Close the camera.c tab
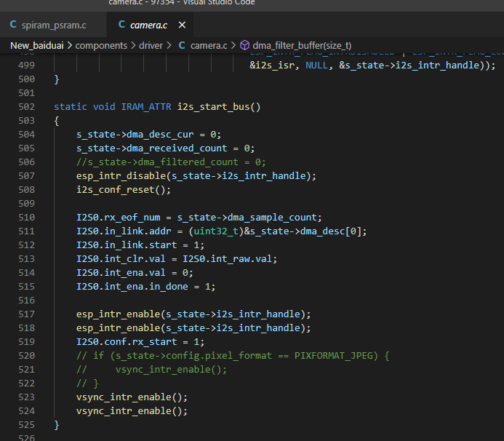504x441 pixels. 182,25
